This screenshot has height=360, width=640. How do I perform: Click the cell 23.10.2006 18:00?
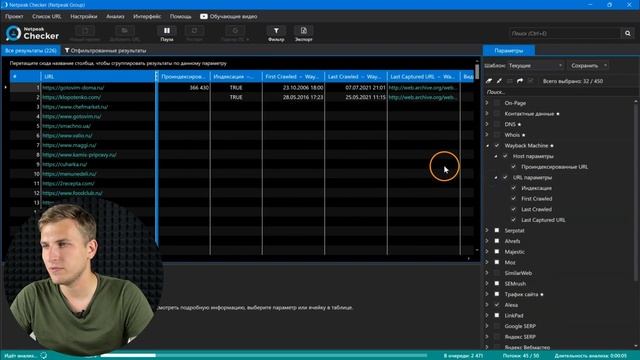coord(303,87)
